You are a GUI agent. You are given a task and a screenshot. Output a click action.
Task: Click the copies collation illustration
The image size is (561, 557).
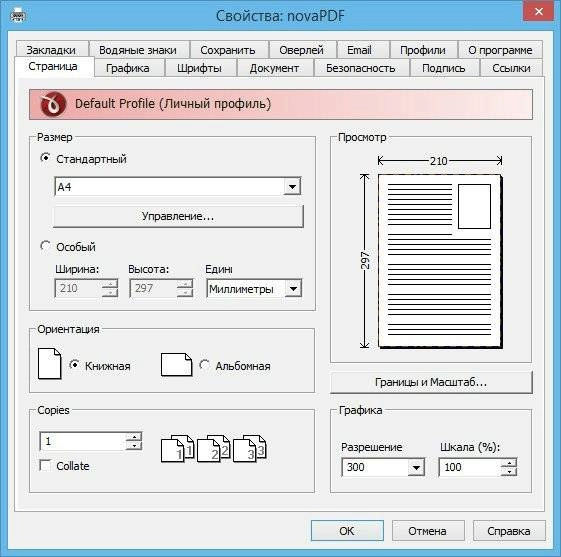(214, 448)
